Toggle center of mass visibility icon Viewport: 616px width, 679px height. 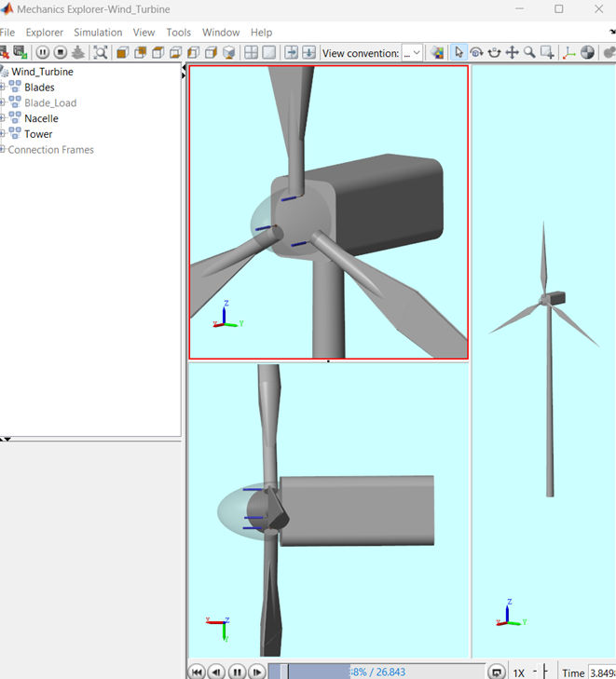(x=587, y=53)
